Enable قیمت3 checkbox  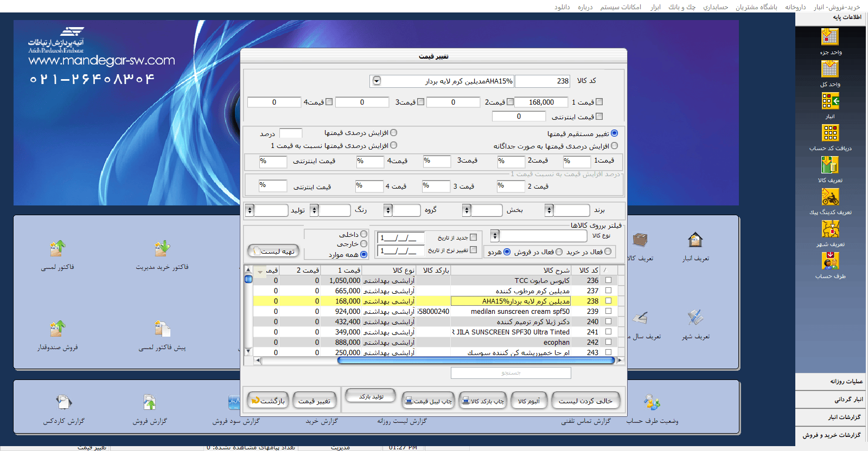(x=420, y=102)
